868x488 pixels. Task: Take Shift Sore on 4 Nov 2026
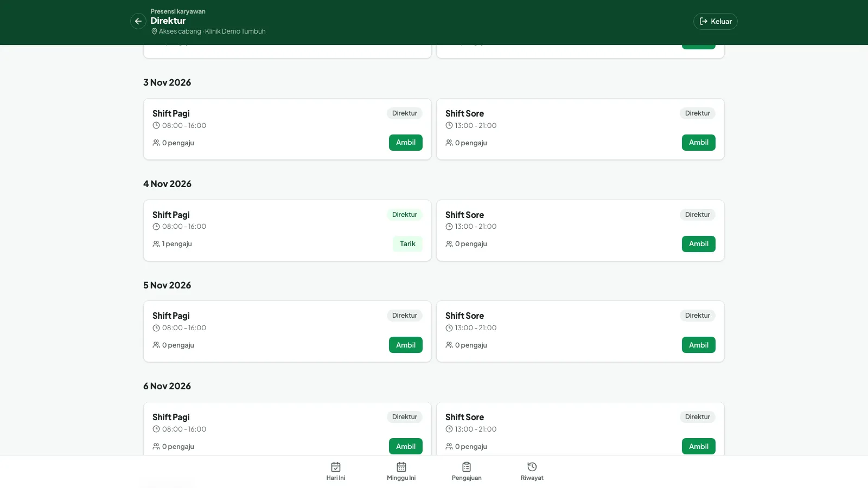[x=699, y=244]
